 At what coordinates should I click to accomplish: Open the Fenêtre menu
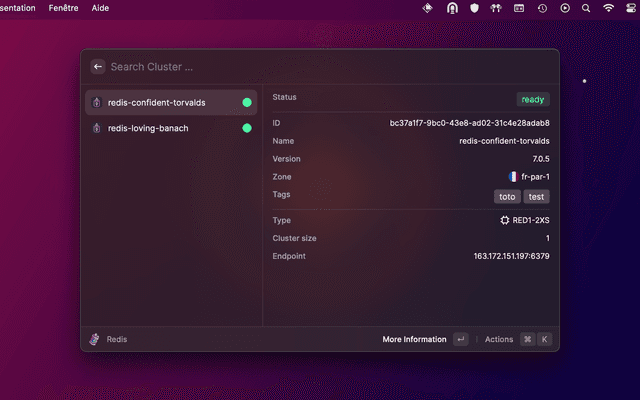(x=65, y=8)
